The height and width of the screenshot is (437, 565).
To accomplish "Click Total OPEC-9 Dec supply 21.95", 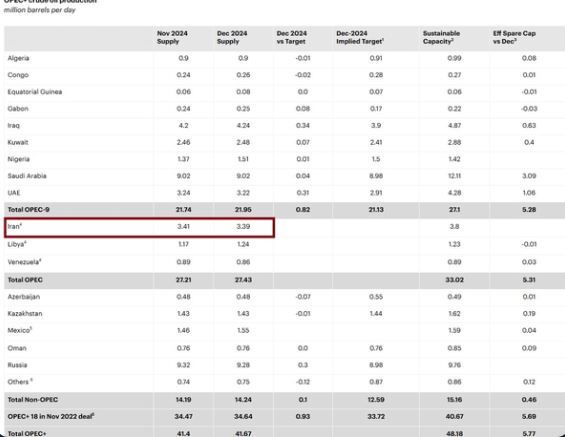I will [x=243, y=209].
